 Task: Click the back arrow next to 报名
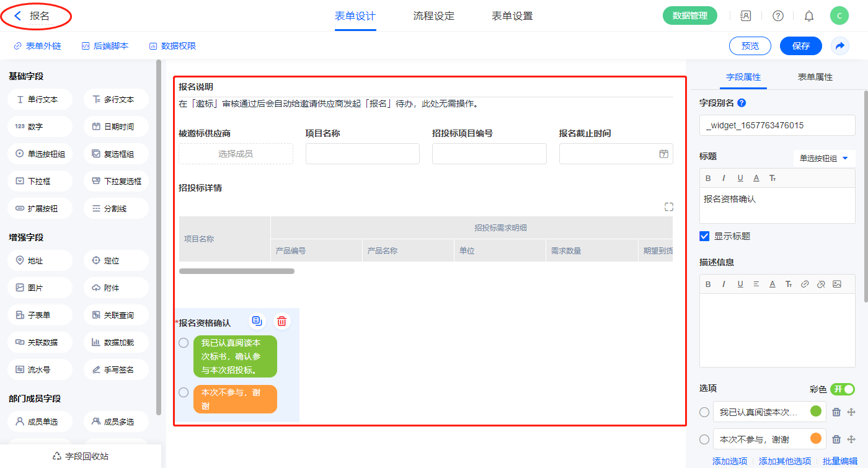coord(18,16)
